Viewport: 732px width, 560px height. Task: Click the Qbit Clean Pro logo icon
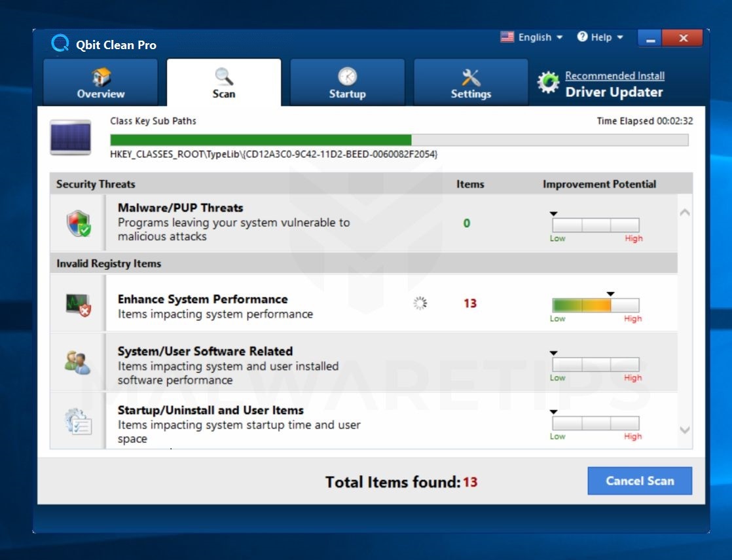60,44
